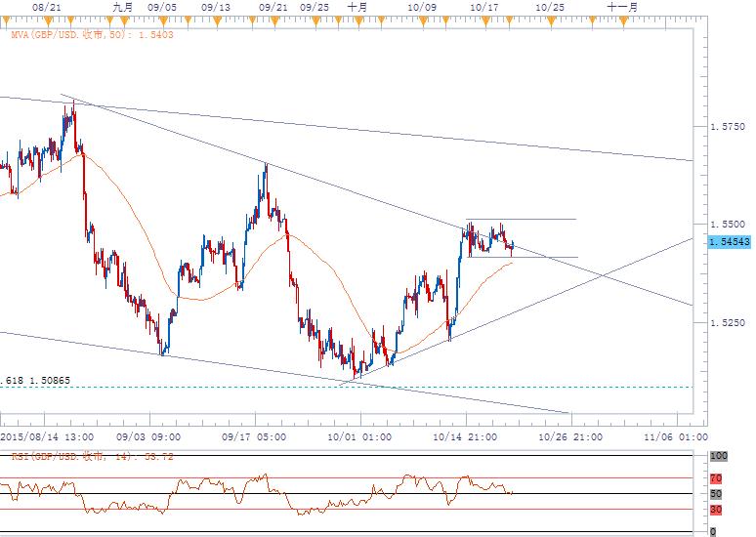The image size is (756, 537).
Task: Click the 十一月 month label at top
Action: pos(622,7)
